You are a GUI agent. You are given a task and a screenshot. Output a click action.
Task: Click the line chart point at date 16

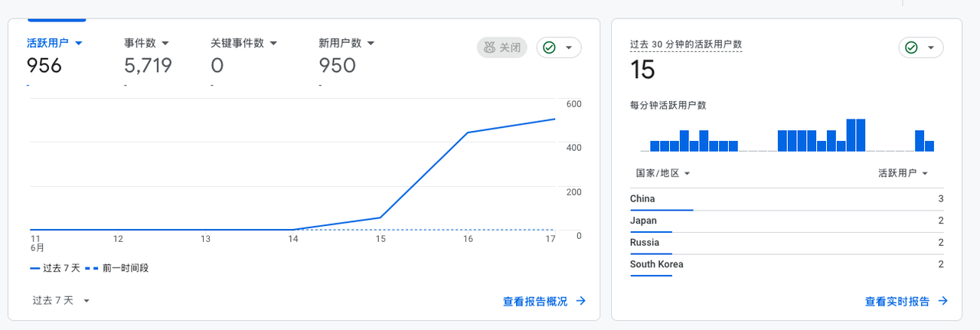[468, 132]
